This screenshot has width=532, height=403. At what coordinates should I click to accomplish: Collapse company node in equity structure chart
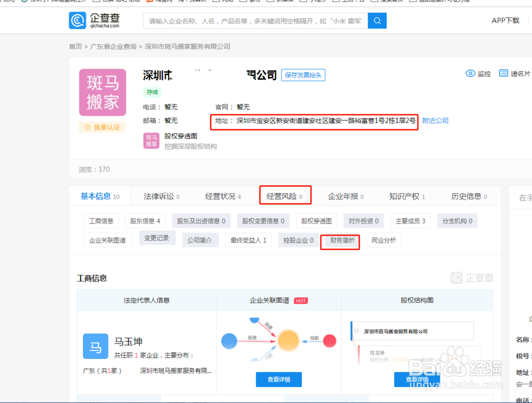pos(356,331)
